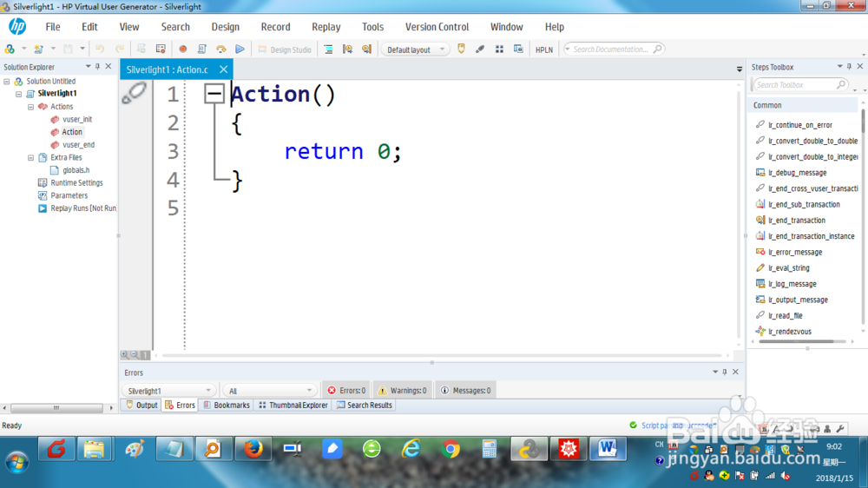868x488 pixels.
Task: Open the Silverlight1 dropdown in Errors pane
Action: point(168,391)
